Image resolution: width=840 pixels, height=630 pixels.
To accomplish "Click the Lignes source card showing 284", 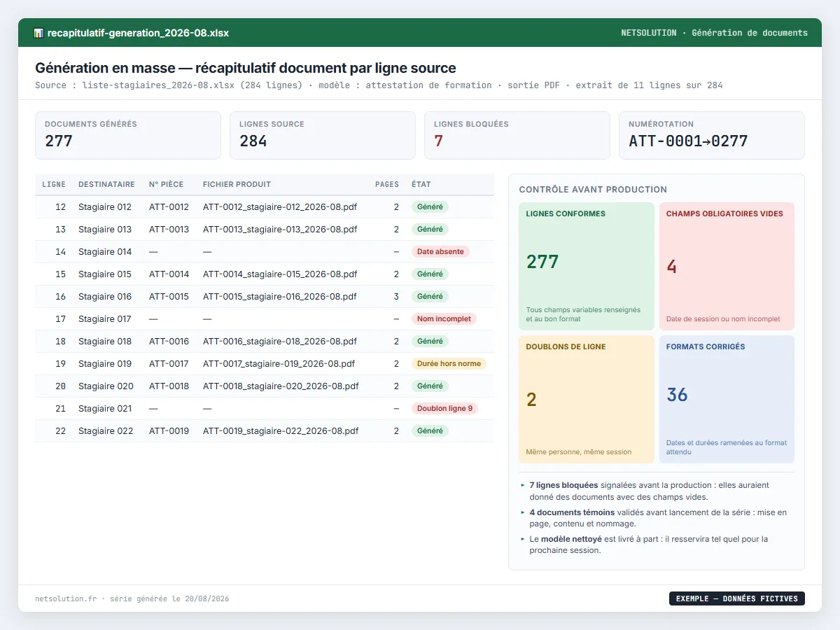I will [x=323, y=136].
